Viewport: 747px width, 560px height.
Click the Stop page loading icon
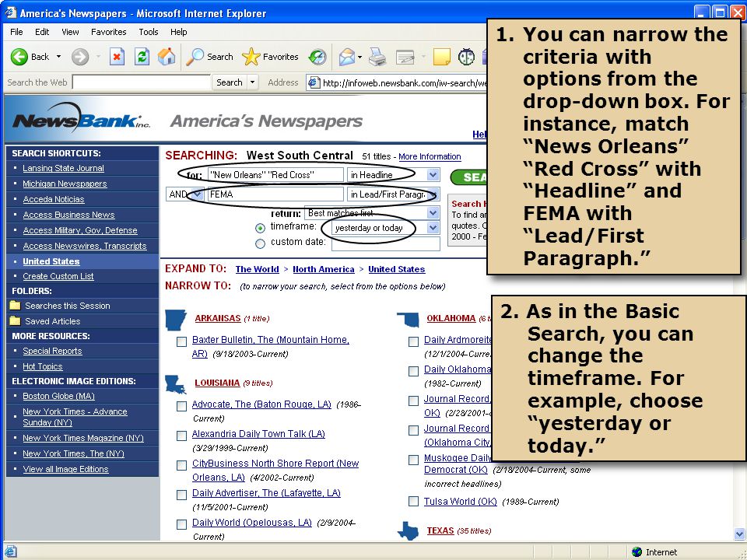[117, 57]
